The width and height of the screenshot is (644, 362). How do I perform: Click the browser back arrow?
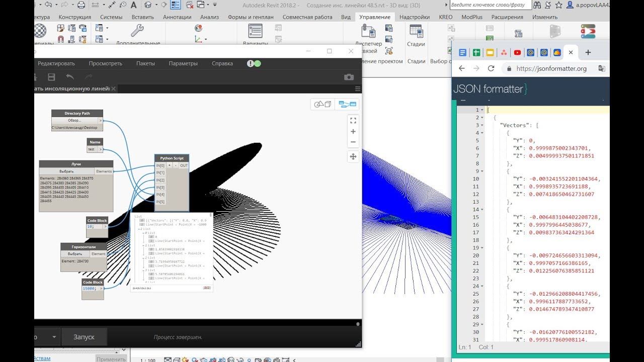462,68
